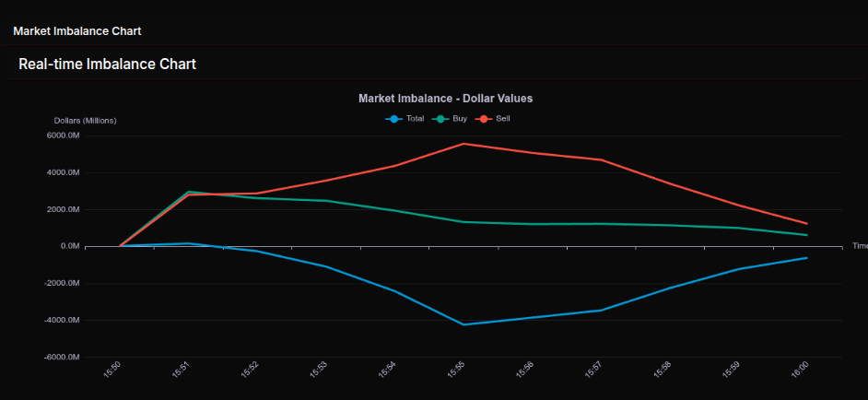Click the -4000.0M y-axis label
Image resolution: width=868 pixels, height=400 pixels.
(62, 320)
